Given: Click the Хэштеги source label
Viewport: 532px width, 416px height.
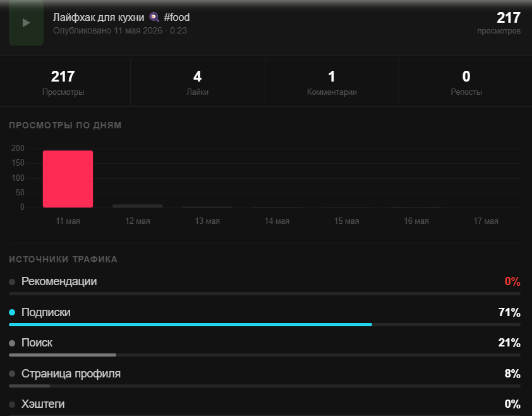Looking at the screenshot, I should [x=43, y=404].
